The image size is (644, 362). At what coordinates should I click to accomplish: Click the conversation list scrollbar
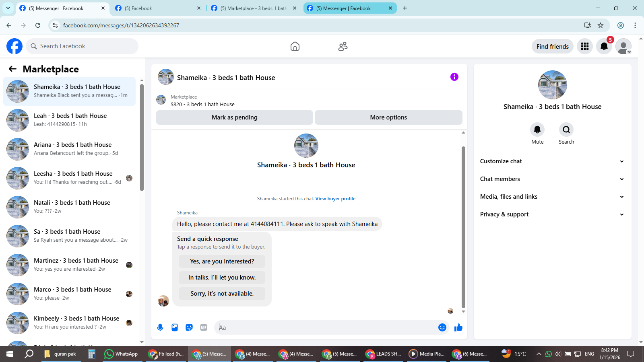(142, 137)
